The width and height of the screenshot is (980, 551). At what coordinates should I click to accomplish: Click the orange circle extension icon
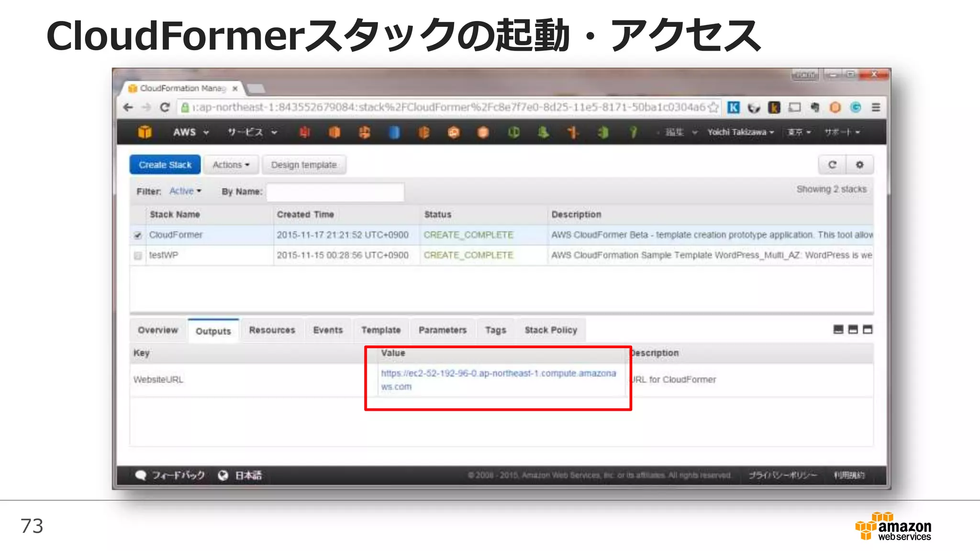tap(835, 107)
